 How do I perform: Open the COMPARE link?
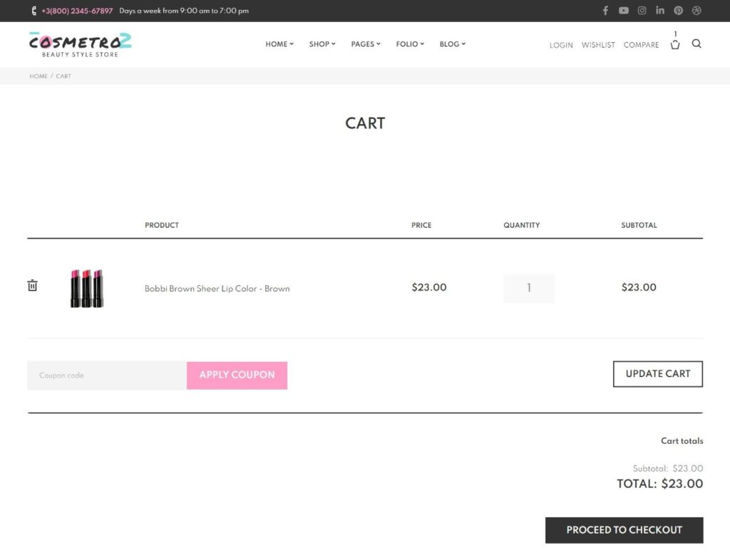[641, 45]
